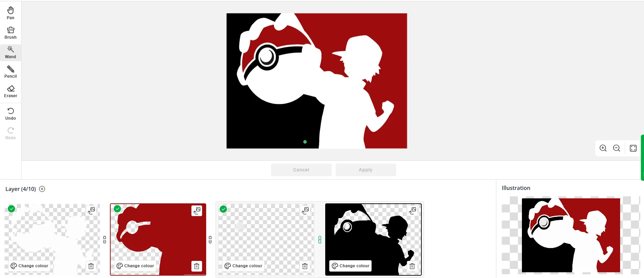Zoom out of the canvas
The width and height of the screenshot is (644, 278).
tap(616, 148)
